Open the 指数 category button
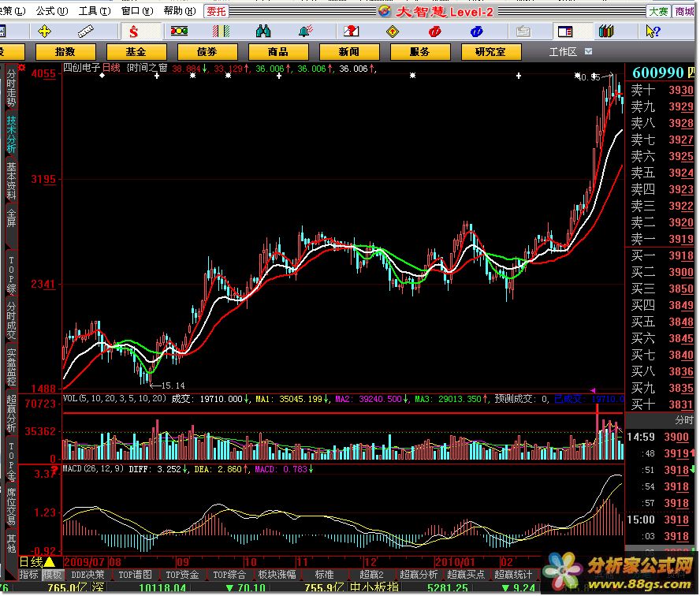 click(x=65, y=52)
